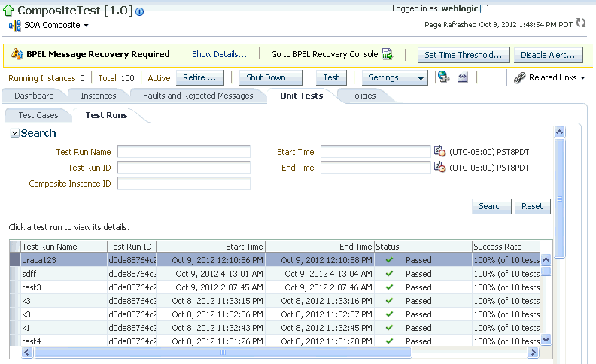Image resolution: width=596 pixels, height=364 pixels.
Task: Click the Show Details link
Action: pyautogui.click(x=219, y=54)
